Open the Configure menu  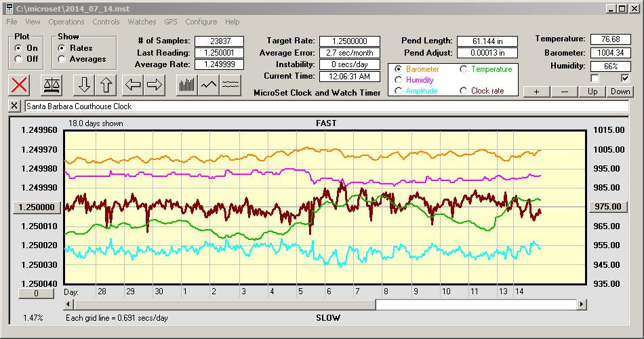[x=201, y=22]
